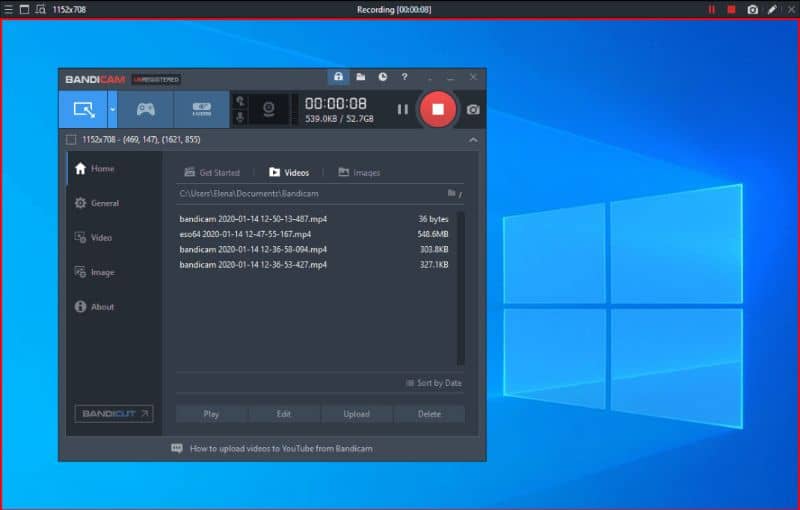Screen dimensions: 800x510
Task: Switch to the Images tab
Action: (x=359, y=172)
